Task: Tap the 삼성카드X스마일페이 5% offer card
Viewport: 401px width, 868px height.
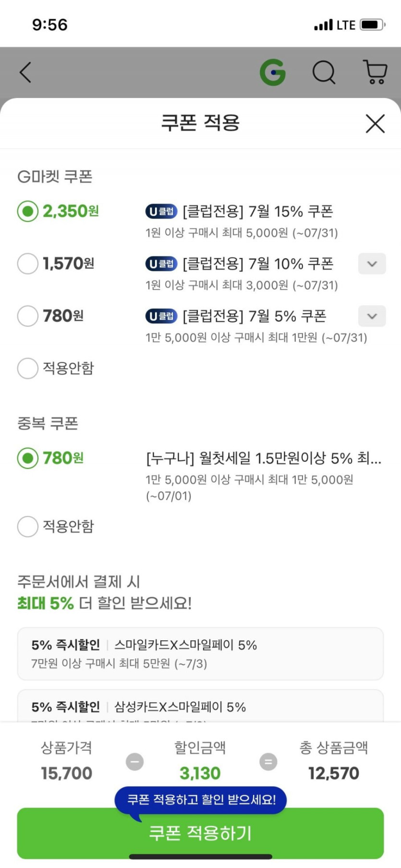Action: click(x=200, y=707)
